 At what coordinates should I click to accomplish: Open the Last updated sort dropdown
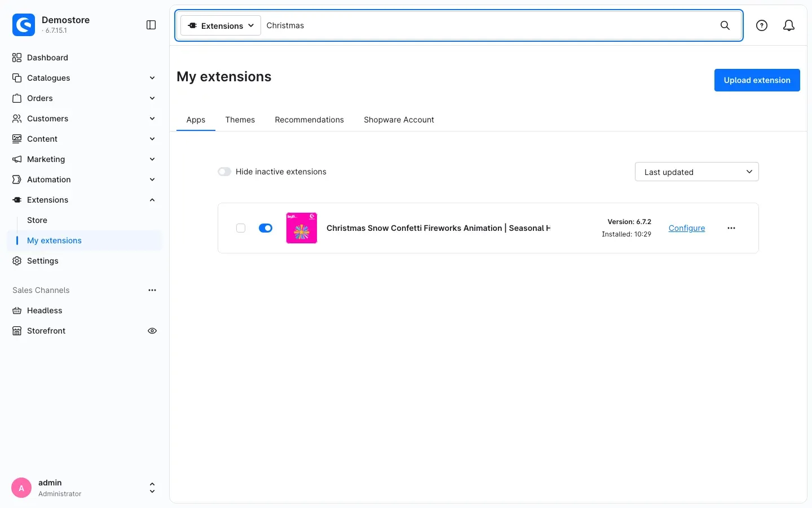[697, 172]
